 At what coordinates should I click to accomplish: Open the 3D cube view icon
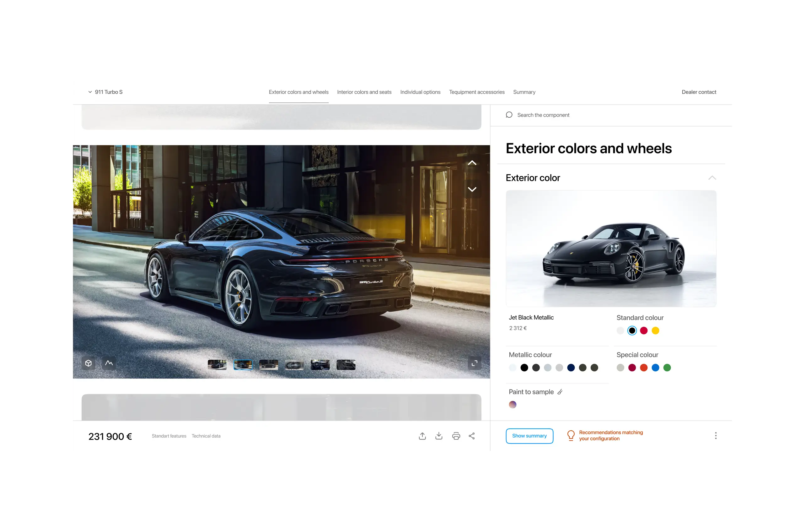[x=88, y=363]
